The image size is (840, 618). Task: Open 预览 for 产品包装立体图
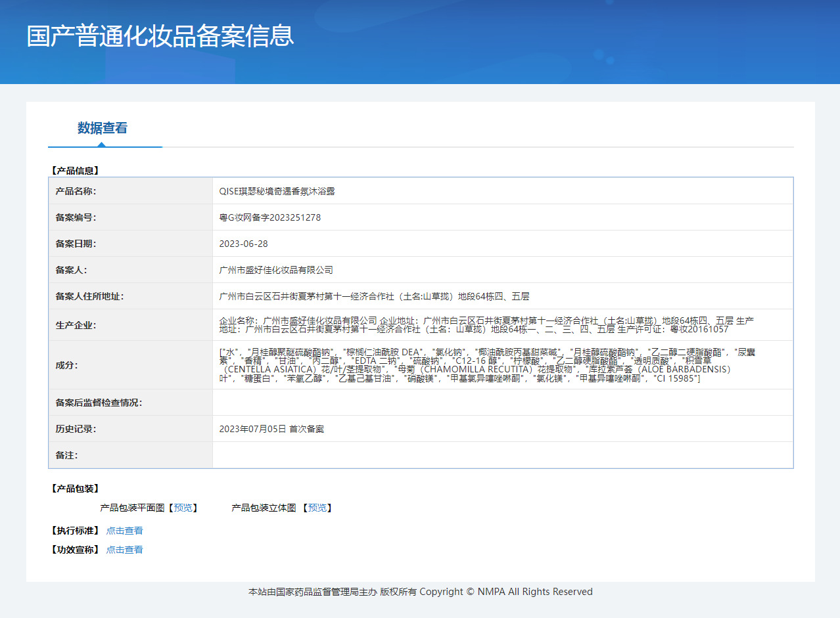click(317, 508)
